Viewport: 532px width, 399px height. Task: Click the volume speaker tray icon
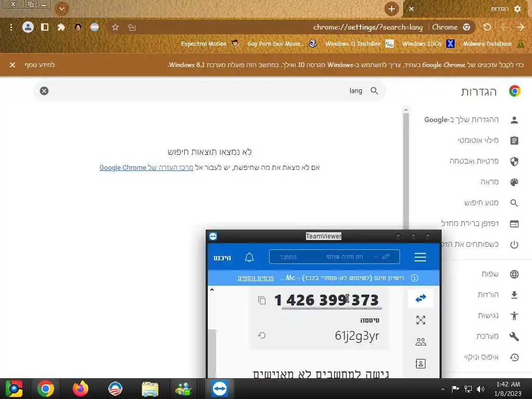point(481,389)
